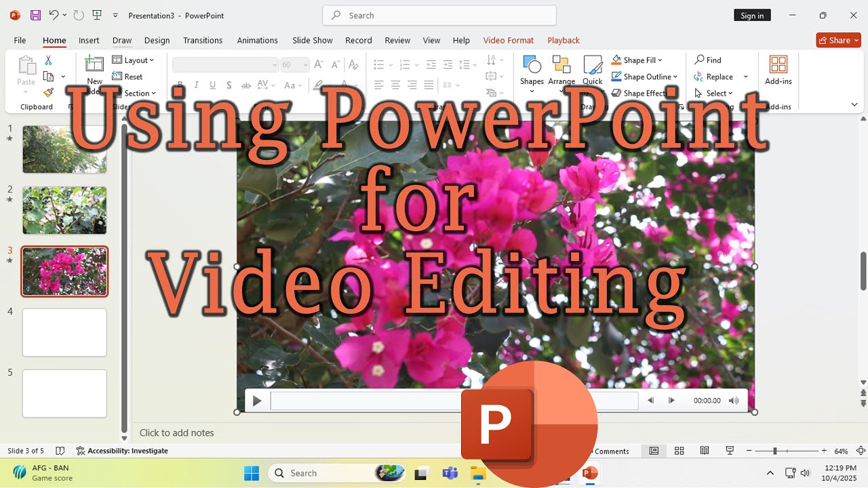Click the Paste clipboard icon

tap(26, 66)
